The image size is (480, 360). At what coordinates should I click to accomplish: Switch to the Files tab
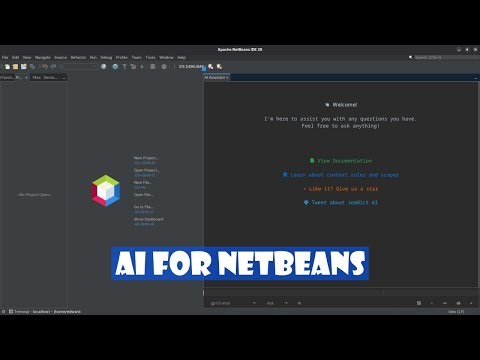pyautogui.click(x=37, y=77)
